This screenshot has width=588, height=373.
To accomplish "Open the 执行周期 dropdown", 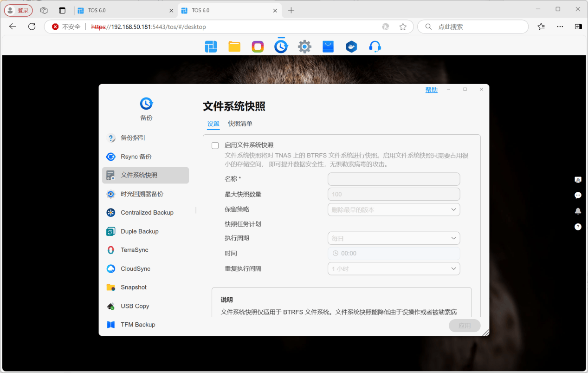I will [394, 238].
